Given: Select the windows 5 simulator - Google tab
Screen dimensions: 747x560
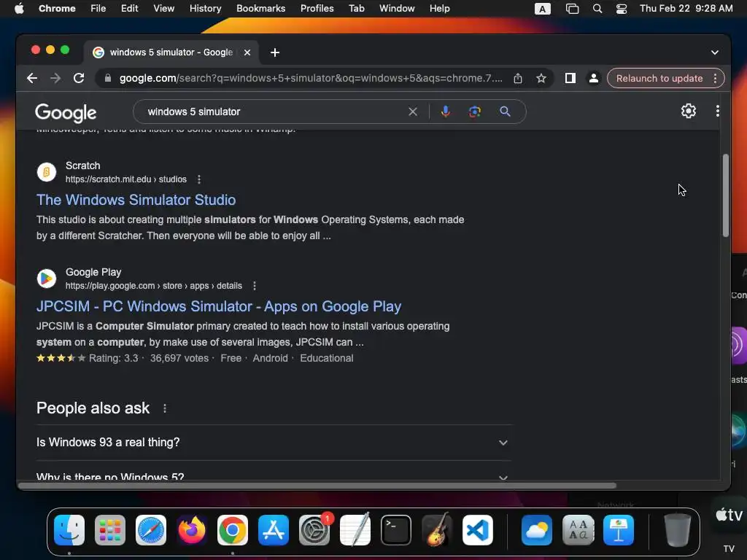Looking at the screenshot, I should point(171,52).
